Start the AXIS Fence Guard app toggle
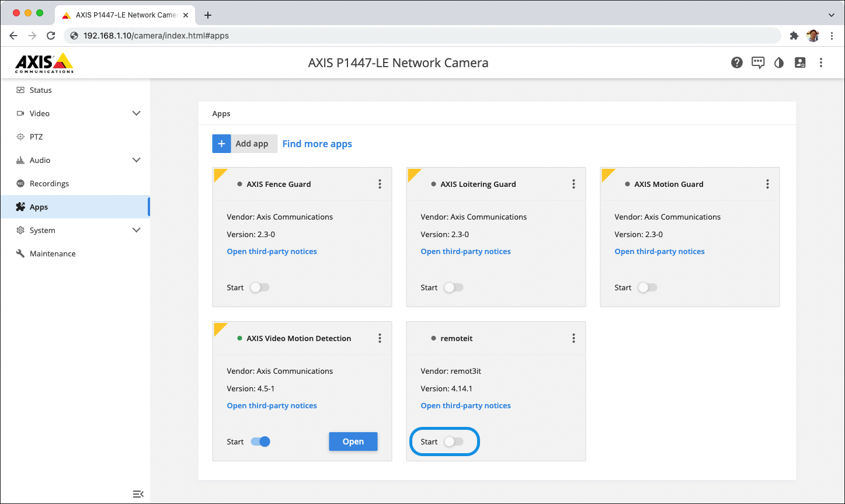This screenshot has width=845, height=504. click(x=260, y=287)
